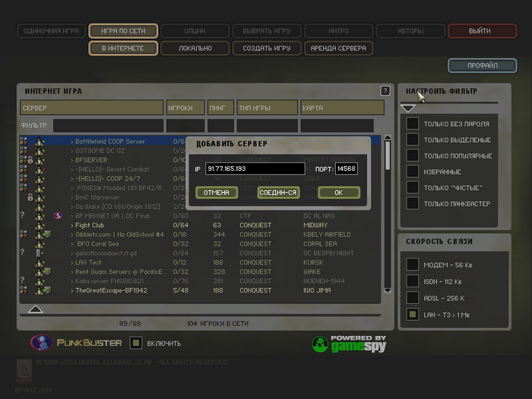Collapse the filter panel with the triangle arrow
This screenshot has height=399, width=532.
408,108
